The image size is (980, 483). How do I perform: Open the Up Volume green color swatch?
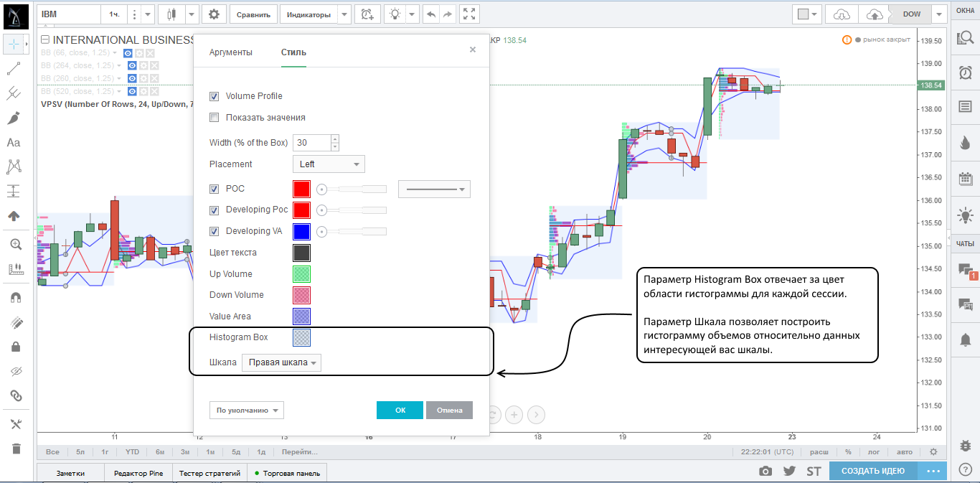[x=301, y=274]
